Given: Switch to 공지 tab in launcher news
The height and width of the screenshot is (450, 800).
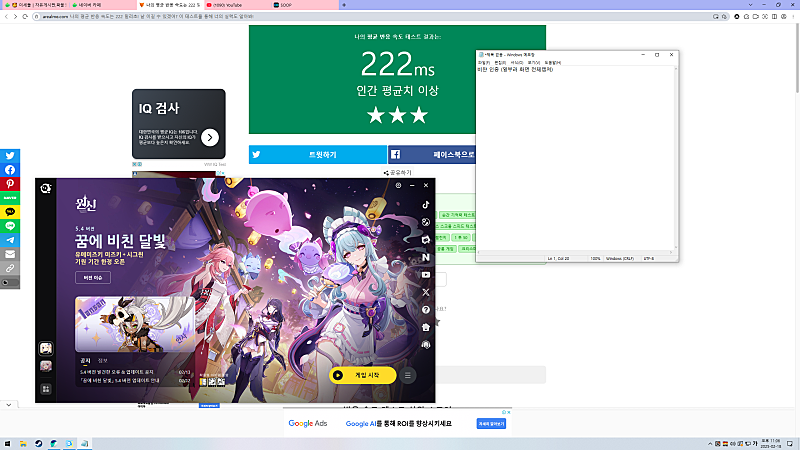Looking at the screenshot, I should tap(85, 361).
